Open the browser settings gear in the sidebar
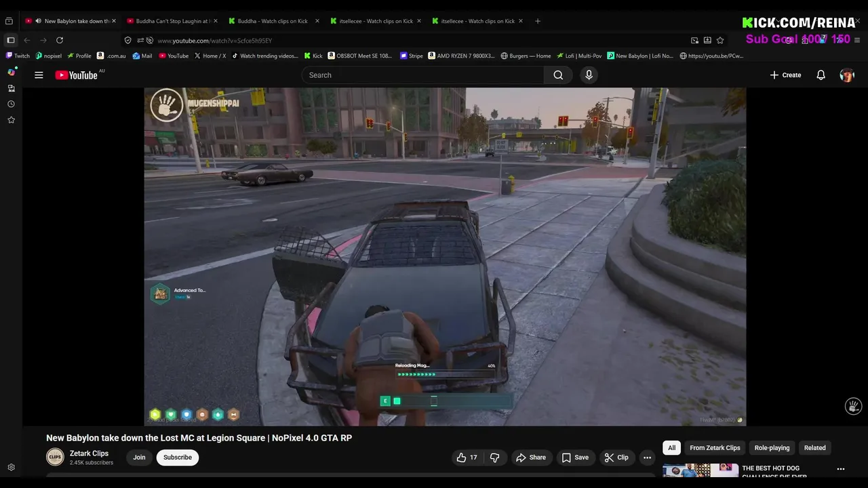The width and height of the screenshot is (868, 488). (11, 468)
